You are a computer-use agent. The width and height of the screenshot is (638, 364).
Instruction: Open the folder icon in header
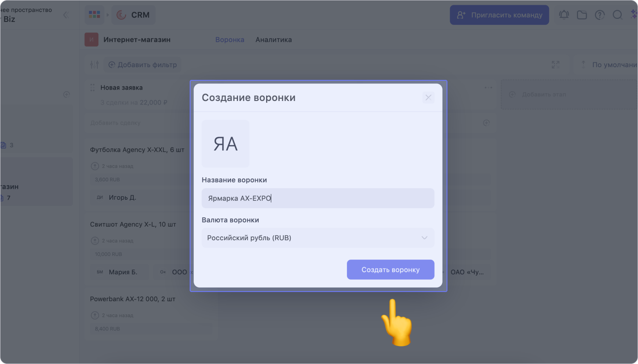pyautogui.click(x=582, y=15)
